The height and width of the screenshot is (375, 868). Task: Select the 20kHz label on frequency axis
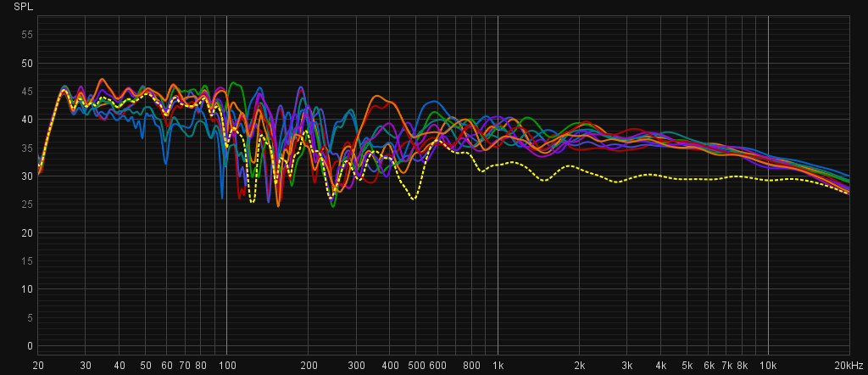[849, 366]
